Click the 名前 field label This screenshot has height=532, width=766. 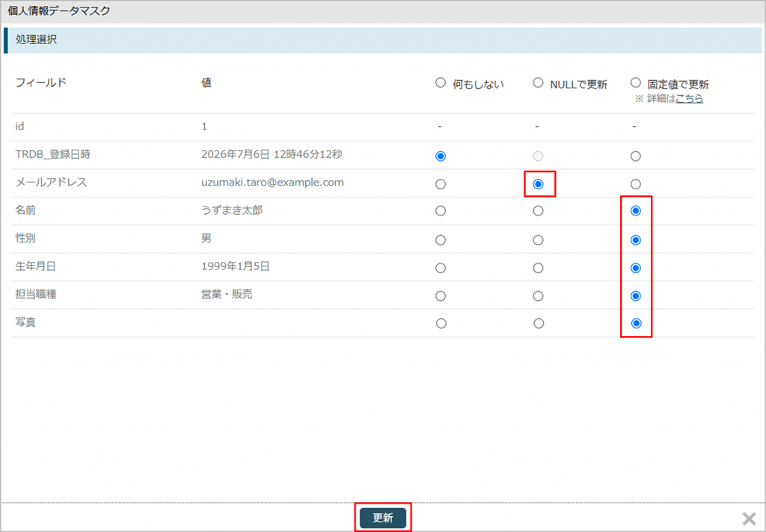coord(25,210)
